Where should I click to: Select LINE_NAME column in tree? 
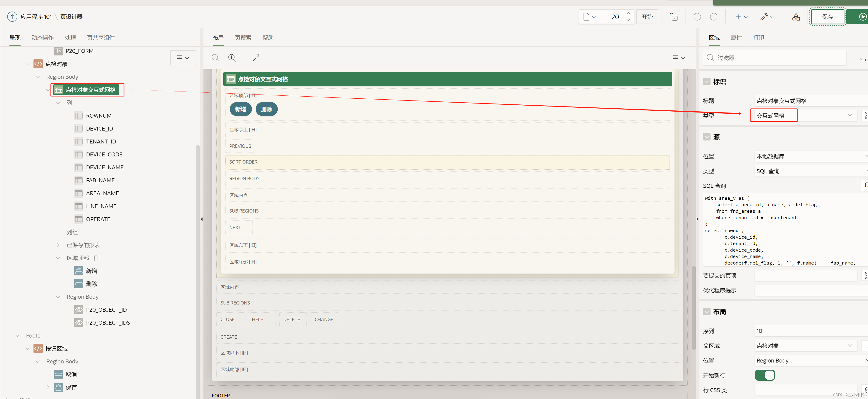click(101, 206)
